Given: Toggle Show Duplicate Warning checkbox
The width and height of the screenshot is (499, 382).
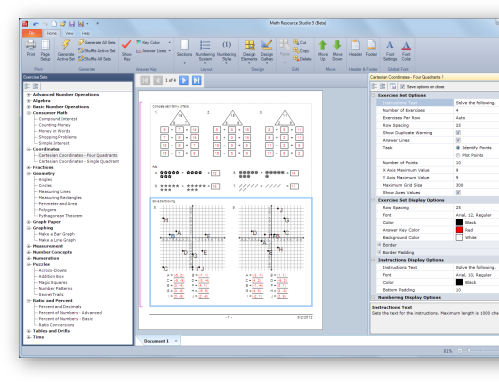Looking at the screenshot, I should (x=458, y=133).
